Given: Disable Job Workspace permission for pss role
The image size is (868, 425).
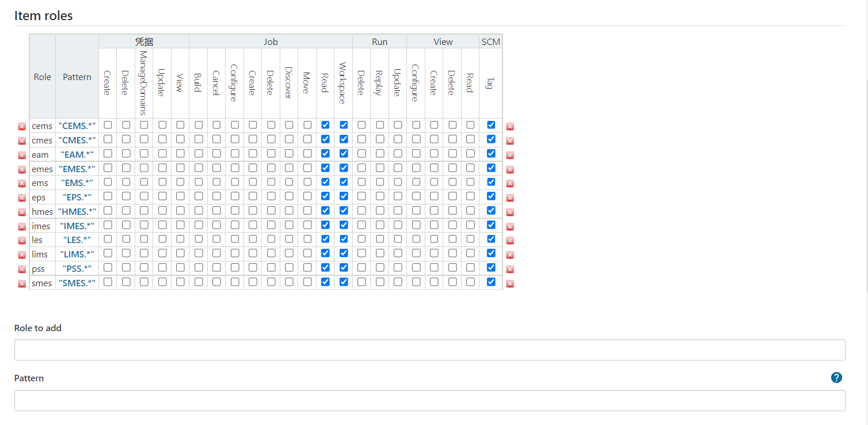Looking at the screenshot, I should tap(344, 267).
